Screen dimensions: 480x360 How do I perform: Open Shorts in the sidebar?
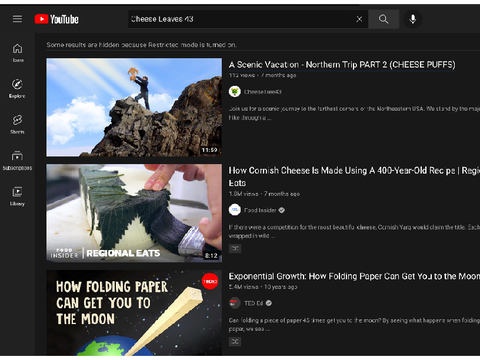[17, 124]
